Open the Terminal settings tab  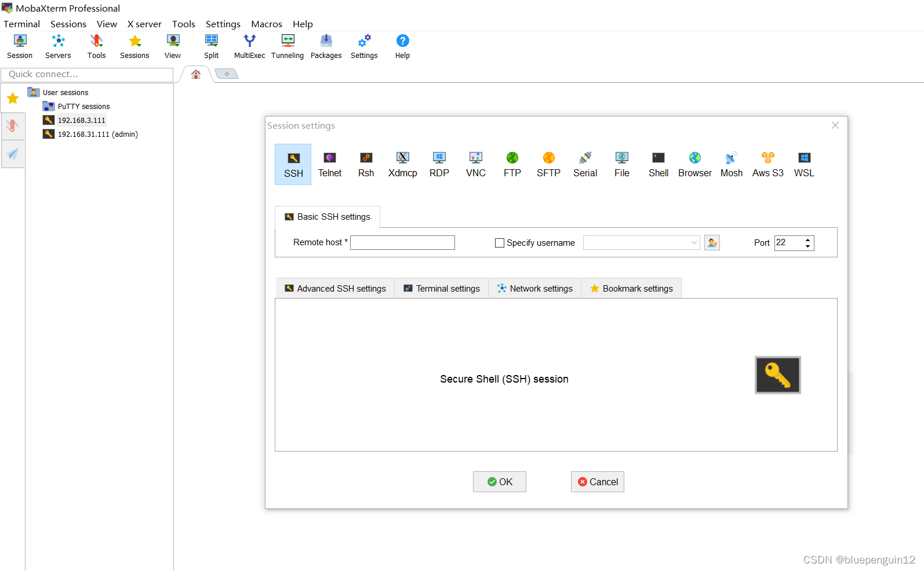point(442,289)
